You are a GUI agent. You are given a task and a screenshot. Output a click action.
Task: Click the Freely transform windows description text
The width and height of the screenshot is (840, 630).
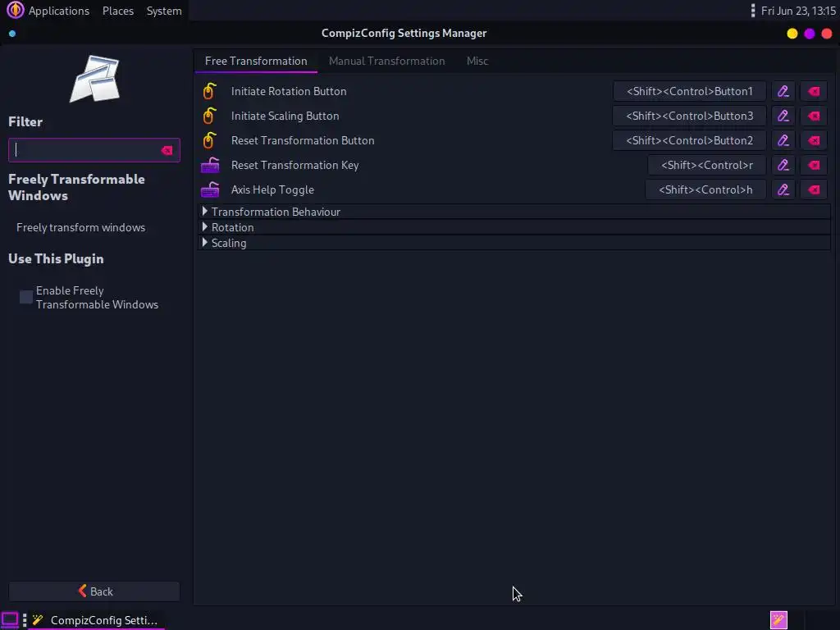coord(81,227)
